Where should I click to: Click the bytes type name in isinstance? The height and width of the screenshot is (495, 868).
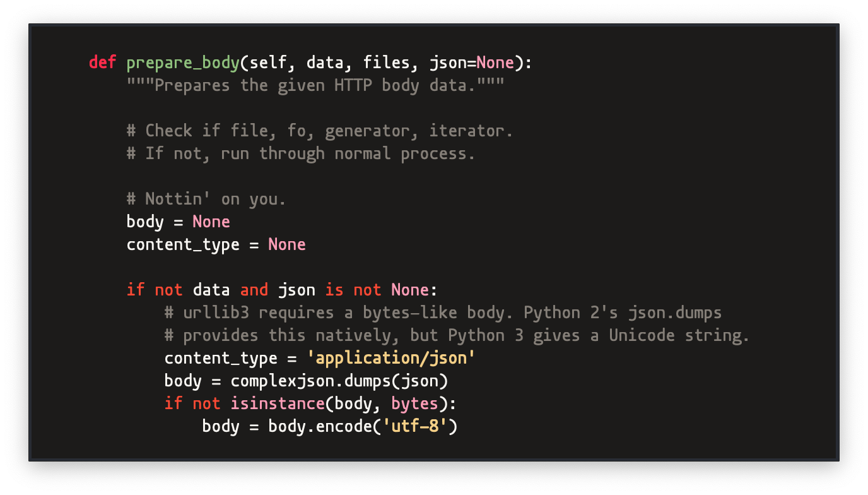click(414, 404)
